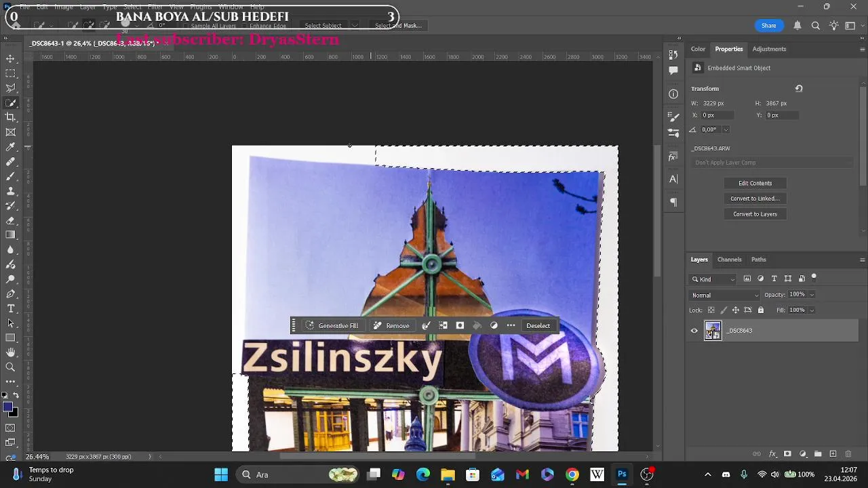
Task: Add layer style fx icon
Action: pyautogui.click(x=772, y=454)
